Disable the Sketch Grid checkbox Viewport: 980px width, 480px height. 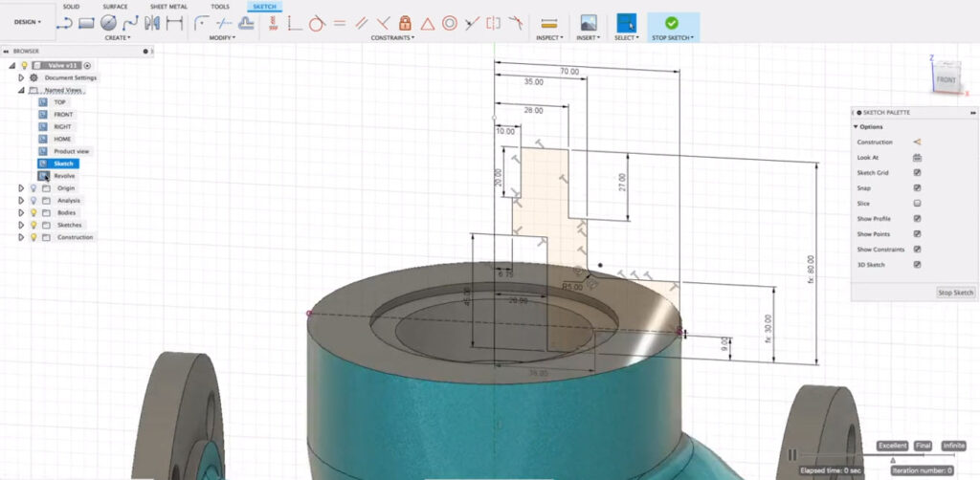pos(918,173)
